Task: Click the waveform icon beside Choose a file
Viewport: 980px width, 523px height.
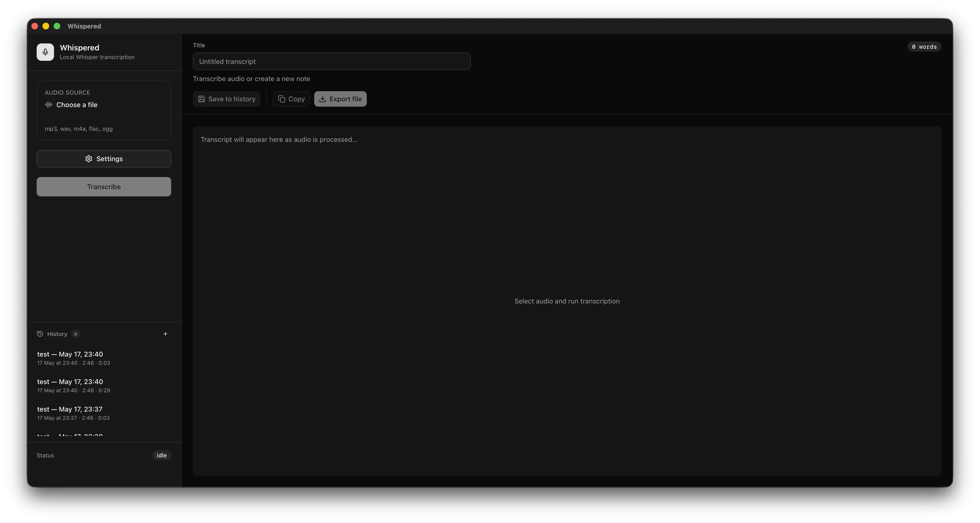Action: pos(49,105)
